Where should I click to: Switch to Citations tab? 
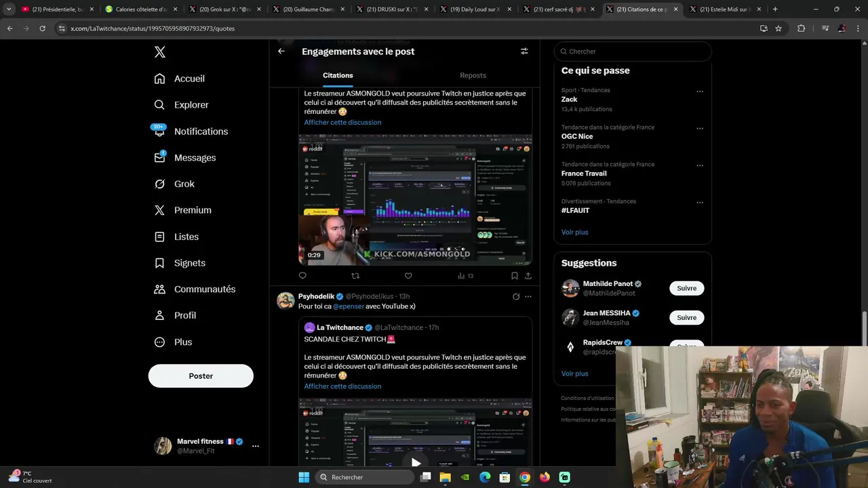(x=338, y=75)
